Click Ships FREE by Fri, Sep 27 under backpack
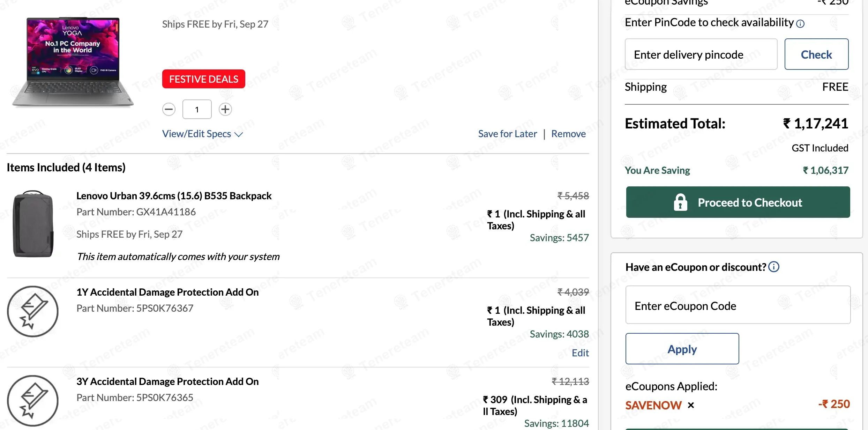 129,235
